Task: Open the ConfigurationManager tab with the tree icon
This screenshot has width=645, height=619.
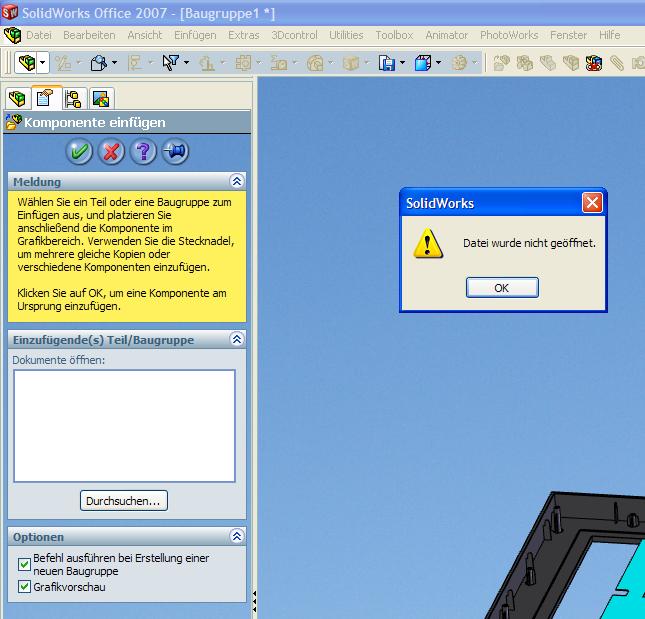Action: coord(74,99)
